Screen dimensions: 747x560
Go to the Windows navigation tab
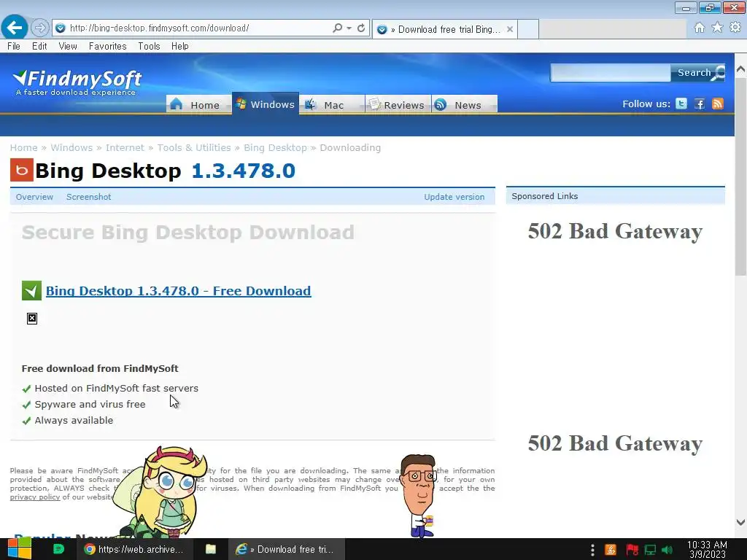(x=266, y=104)
